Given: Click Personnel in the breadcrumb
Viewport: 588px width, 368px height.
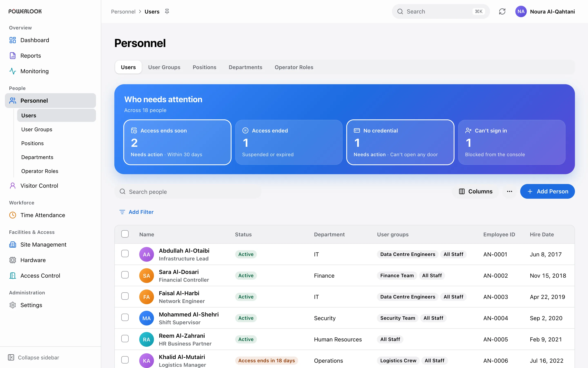Looking at the screenshot, I should [x=123, y=11].
